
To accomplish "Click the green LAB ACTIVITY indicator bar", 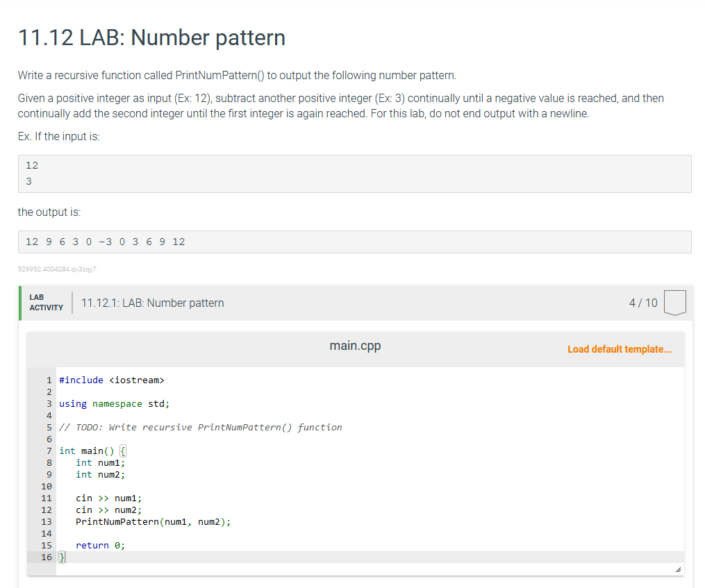I will tap(19, 303).
